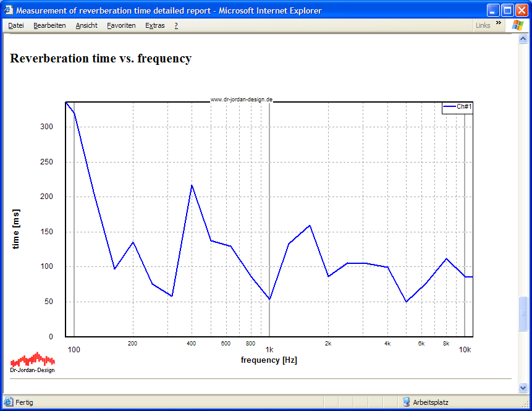Click the Links toolbar label
Image resolution: width=532 pixels, height=411 pixels.
click(x=483, y=25)
